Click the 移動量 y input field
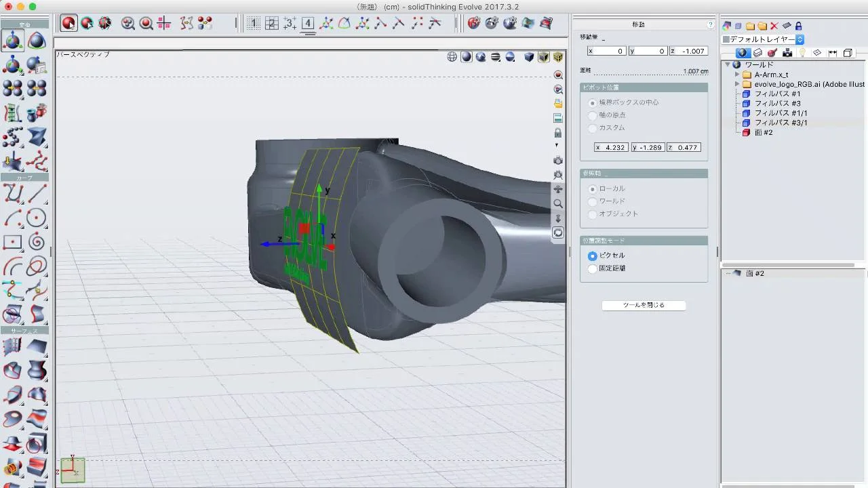The width and height of the screenshot is (868, 488). click(648, 51)
